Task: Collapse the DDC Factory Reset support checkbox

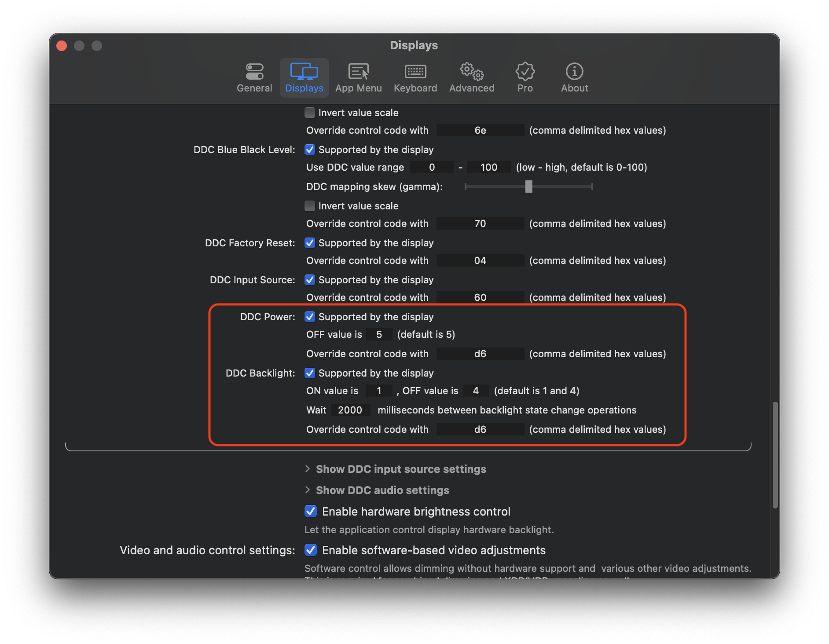Action: (310, 243)
